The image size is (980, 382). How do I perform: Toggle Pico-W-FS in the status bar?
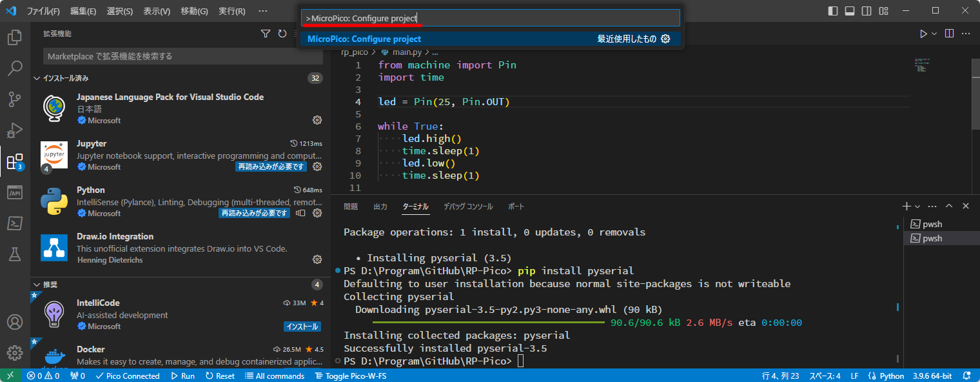pos(351,376)
